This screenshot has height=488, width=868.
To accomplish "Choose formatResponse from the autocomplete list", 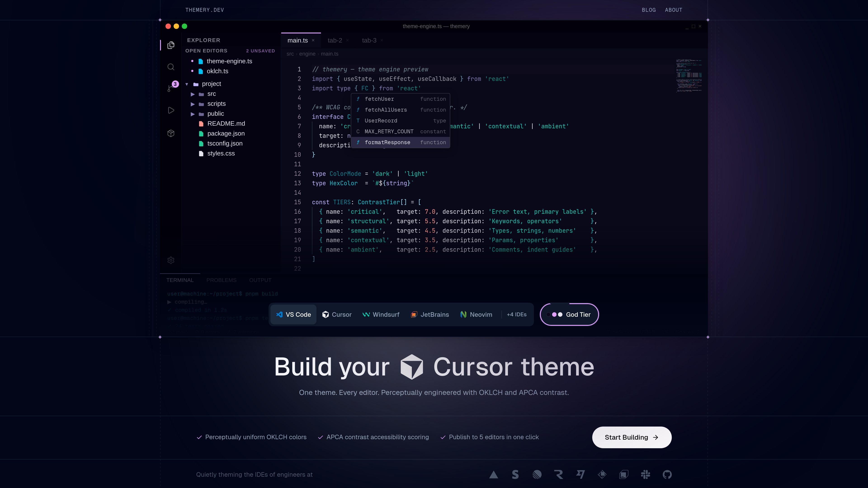I will pyautogui.click(x=401, y=143).
